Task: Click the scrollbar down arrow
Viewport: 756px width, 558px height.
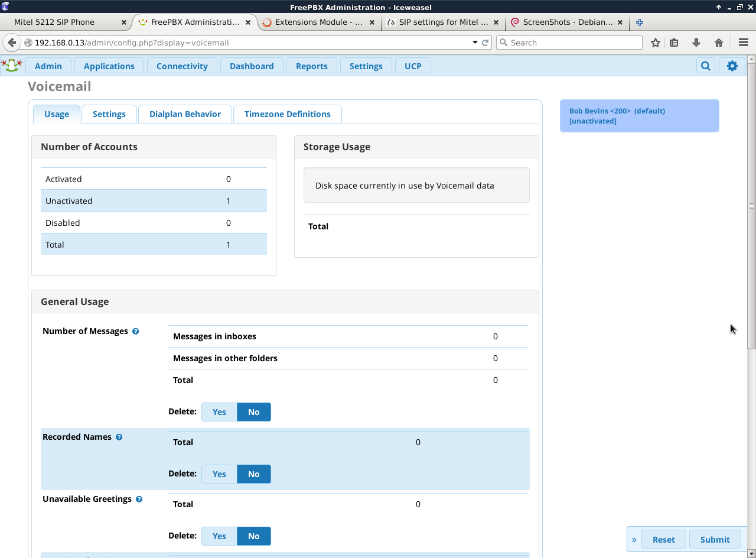Action: (751, 553)
